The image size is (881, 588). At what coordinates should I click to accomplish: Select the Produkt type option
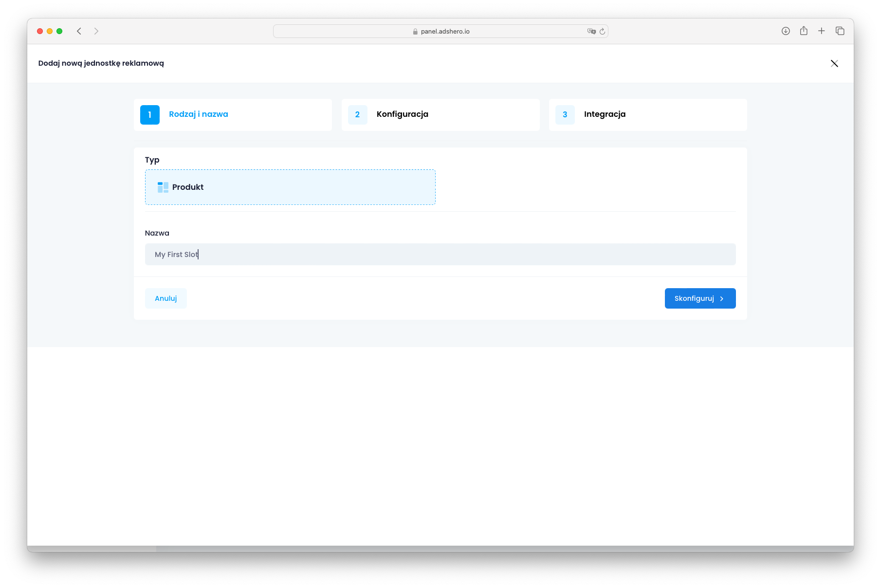click(x=290, y=187)
